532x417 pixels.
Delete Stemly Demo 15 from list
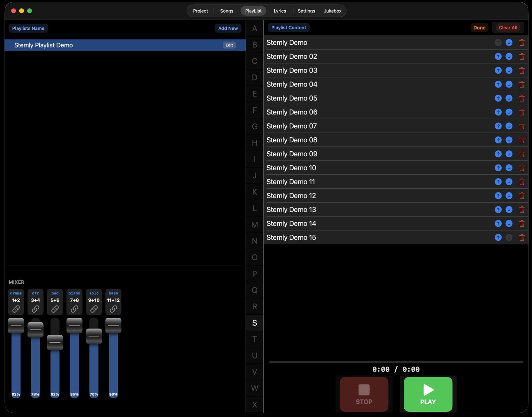tap(522, 237)
